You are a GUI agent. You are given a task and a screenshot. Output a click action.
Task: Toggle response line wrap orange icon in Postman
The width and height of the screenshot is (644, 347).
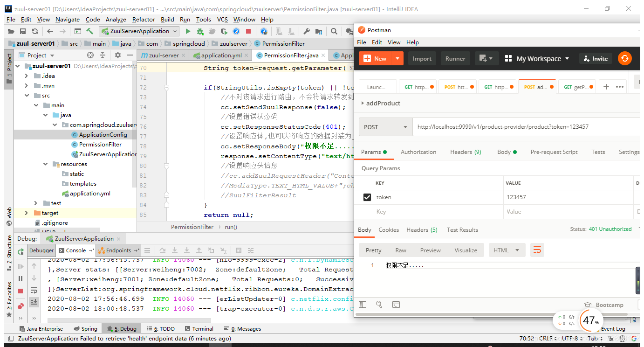537,250
